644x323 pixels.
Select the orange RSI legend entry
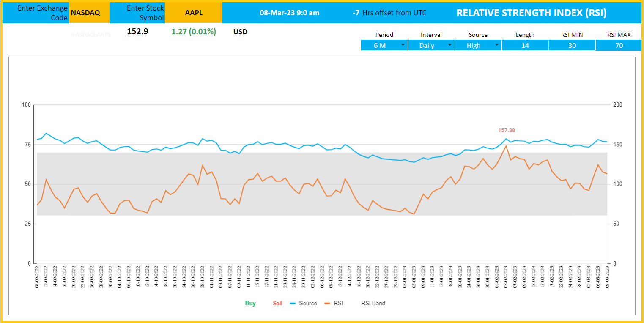(334, 303)
